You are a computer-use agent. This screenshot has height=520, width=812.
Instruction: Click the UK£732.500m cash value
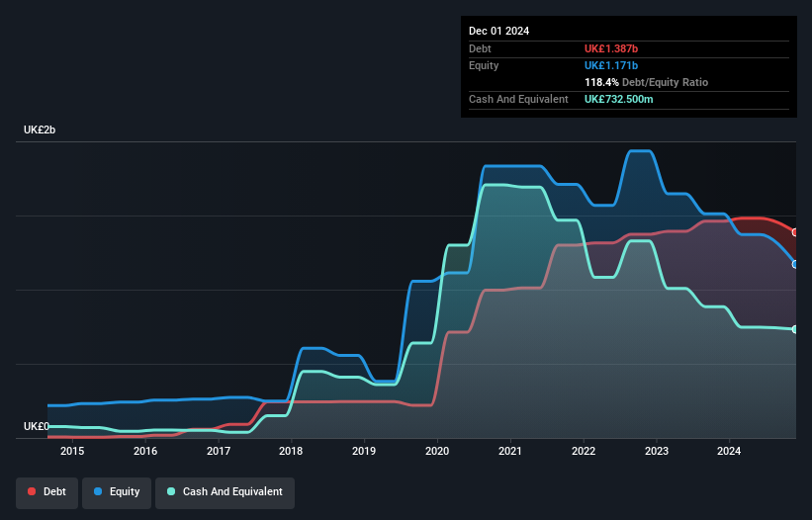(618, 99)
